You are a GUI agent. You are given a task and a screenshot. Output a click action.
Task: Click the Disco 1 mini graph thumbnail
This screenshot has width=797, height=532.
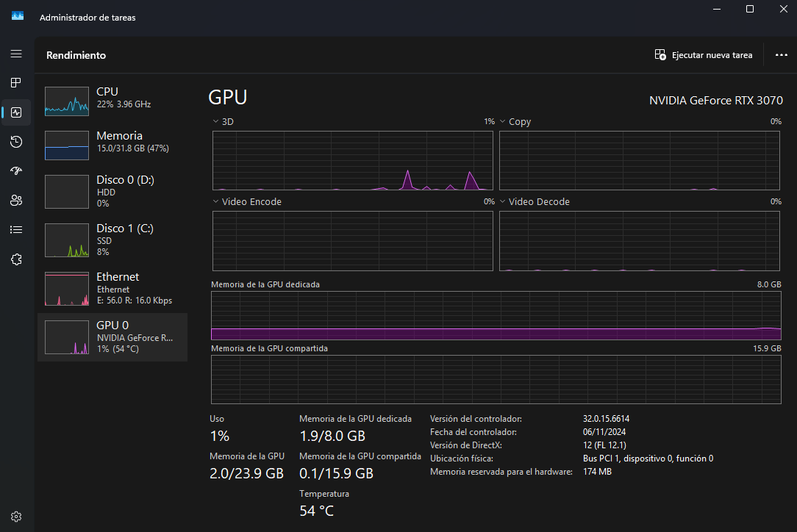(67, 240)
